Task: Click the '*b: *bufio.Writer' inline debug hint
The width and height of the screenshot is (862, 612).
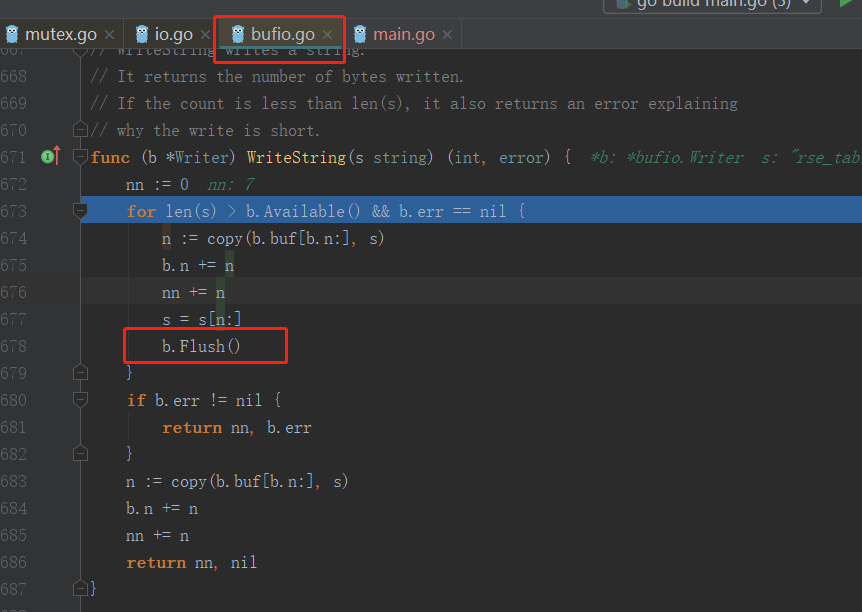Action: click(x=667, y=157)
